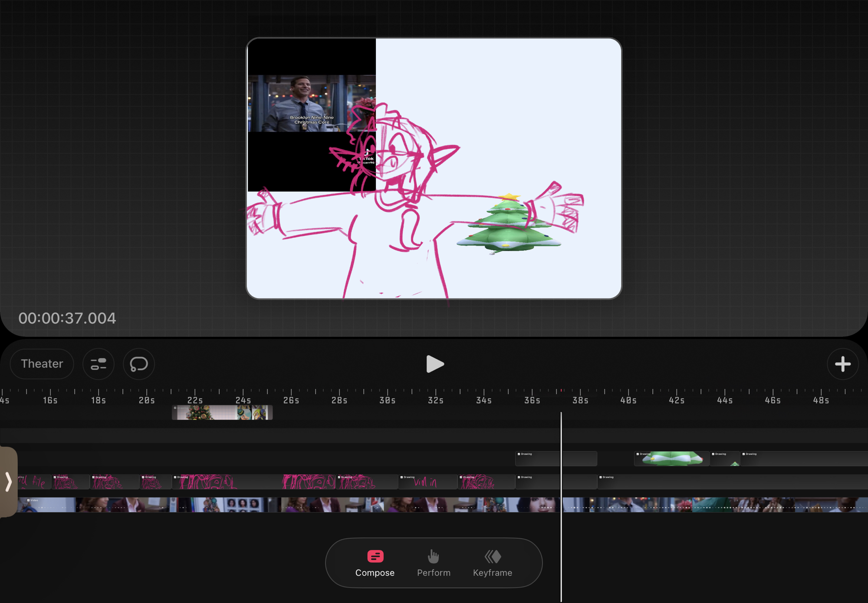Open the Theater button
This screenshot has width=868, height=603.
42,364
